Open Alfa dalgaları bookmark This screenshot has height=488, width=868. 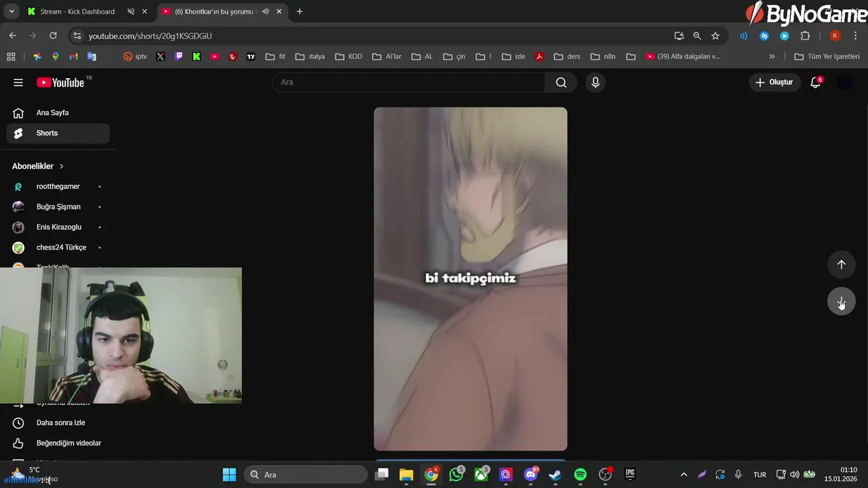click(683, 57)
